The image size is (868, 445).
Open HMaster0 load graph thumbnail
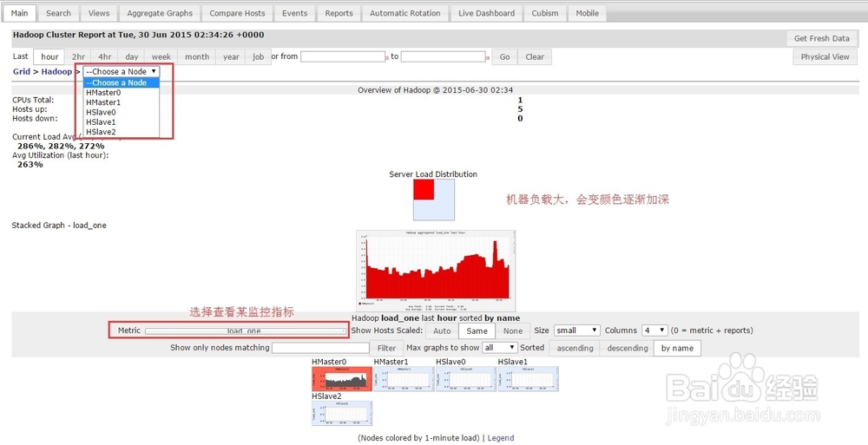point(341,378)
